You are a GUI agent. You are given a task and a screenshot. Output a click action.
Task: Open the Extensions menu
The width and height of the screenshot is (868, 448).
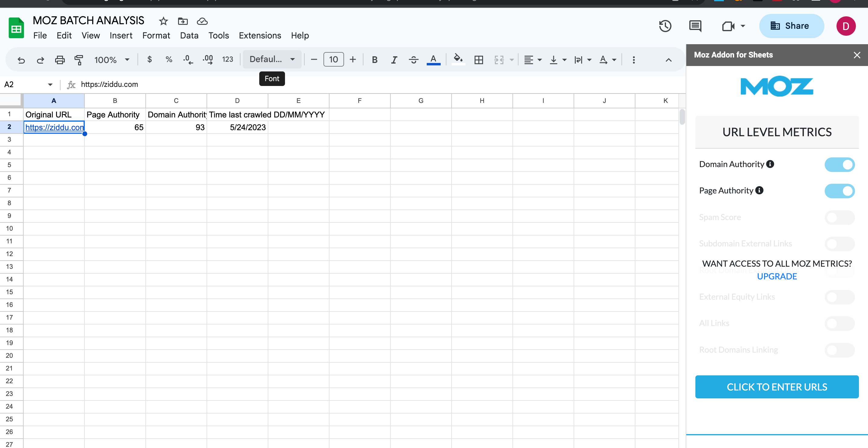pos(260,36)
